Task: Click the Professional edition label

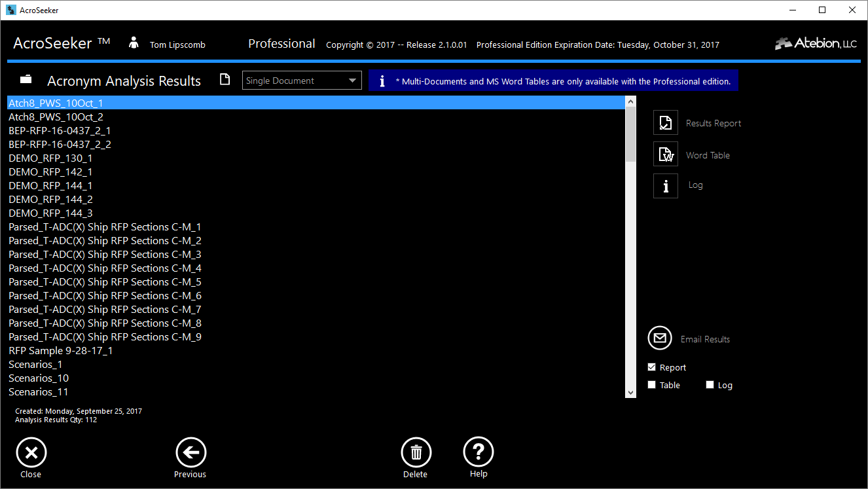Action: point(281,44)
